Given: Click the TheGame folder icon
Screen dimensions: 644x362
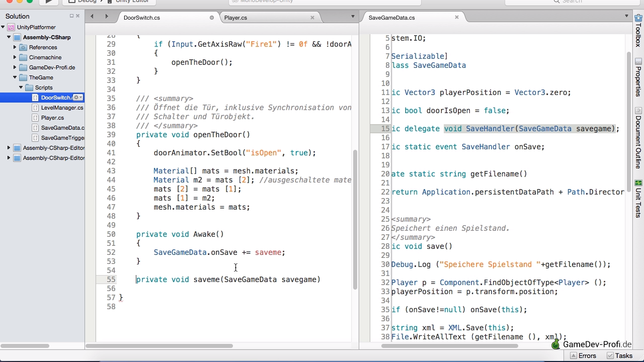Looking at the screenshot, I should (x=23, y=77).
